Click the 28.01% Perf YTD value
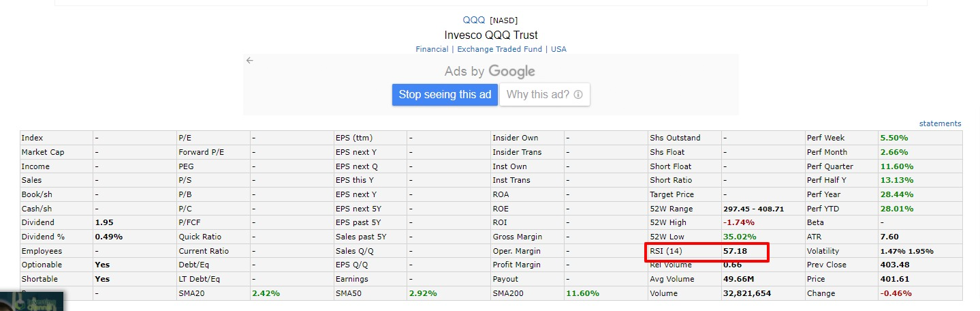 897,209
